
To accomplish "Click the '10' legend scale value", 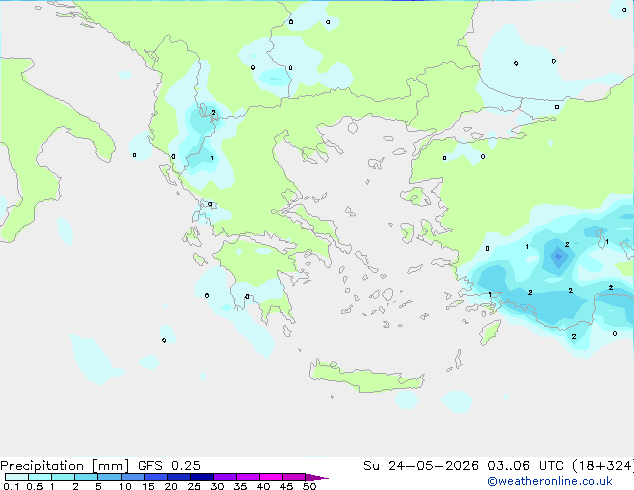I will click(x=125, y=486).
